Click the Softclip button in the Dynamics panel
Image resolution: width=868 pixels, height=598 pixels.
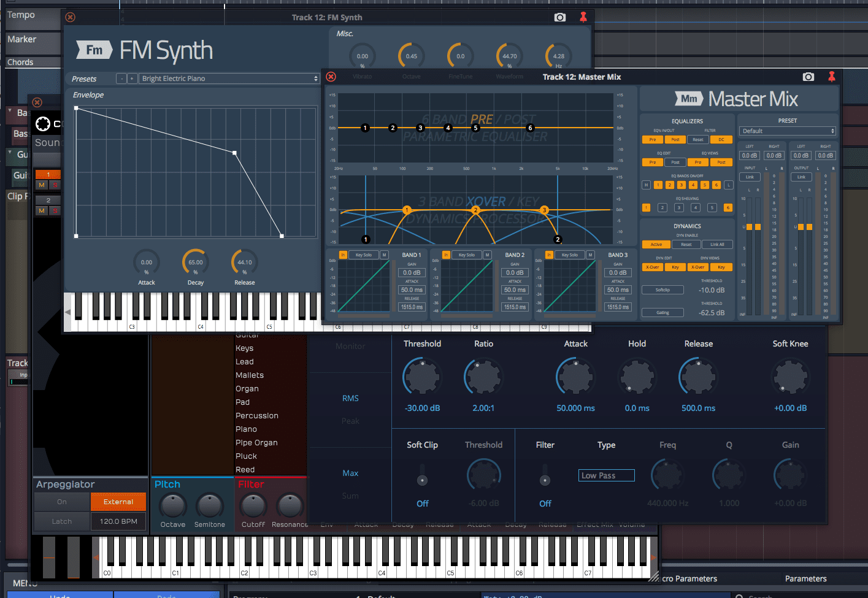pos(663,289)
